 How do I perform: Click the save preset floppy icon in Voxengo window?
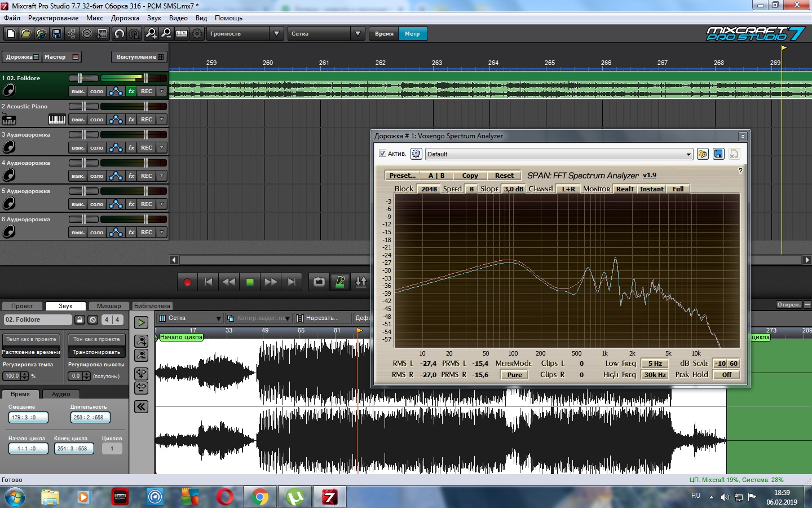tap(718, 154)
